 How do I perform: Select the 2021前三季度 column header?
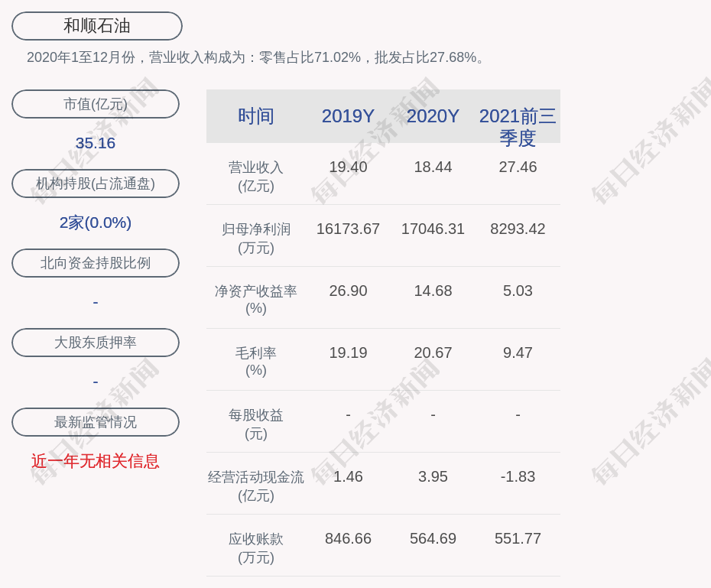point(518,126)
